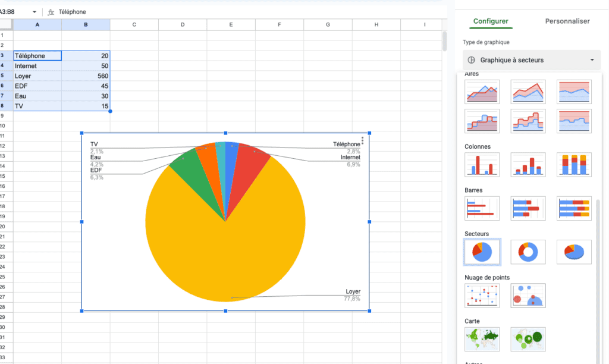Image resolution: width=609 pixels, height=364 pixels.
Task: Click the selection fill handle at B8
Action: coord(110,111)
